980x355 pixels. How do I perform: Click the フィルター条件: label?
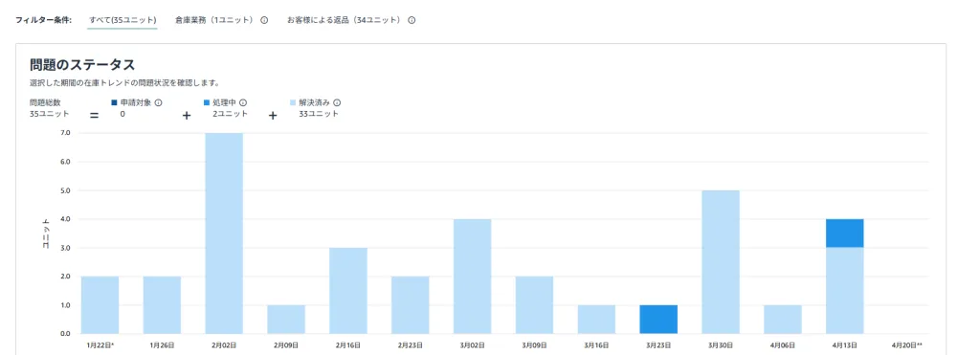click(43, 20)
